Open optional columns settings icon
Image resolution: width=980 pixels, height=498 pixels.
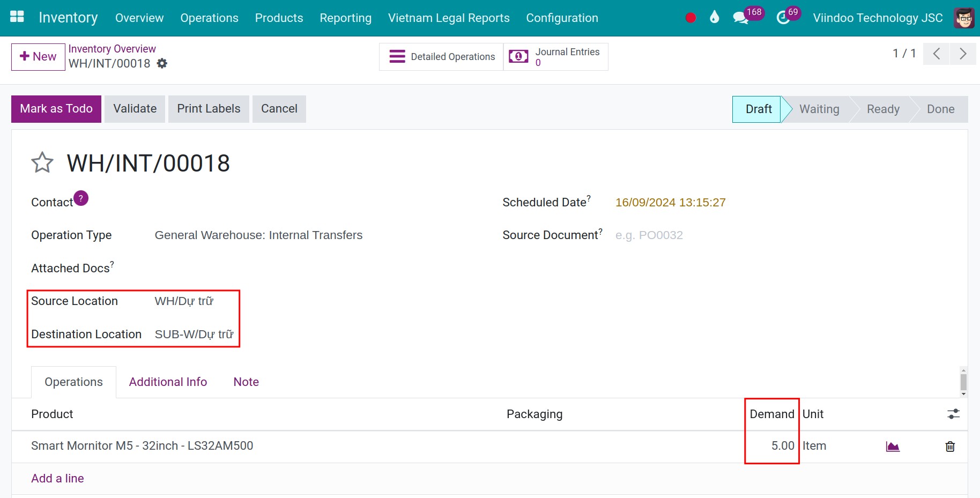(x=953, y=414)
